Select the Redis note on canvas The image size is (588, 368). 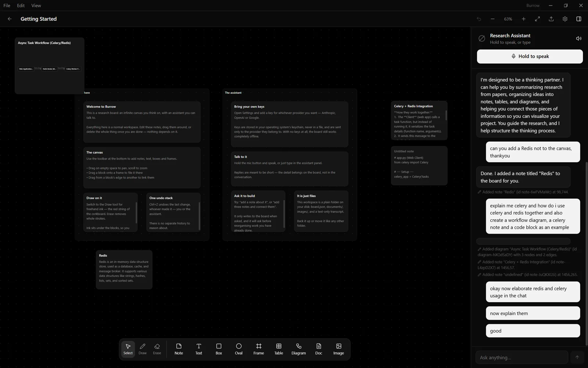(124, 269)
